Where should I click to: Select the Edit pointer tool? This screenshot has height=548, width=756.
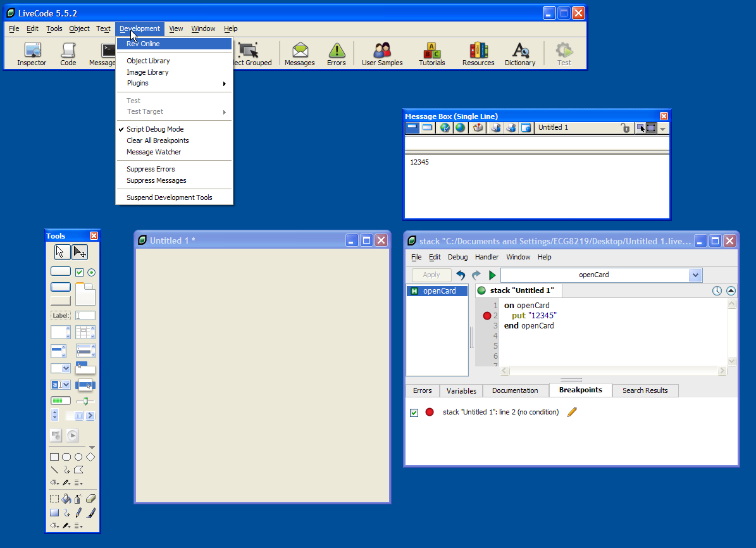click(80, 252)
